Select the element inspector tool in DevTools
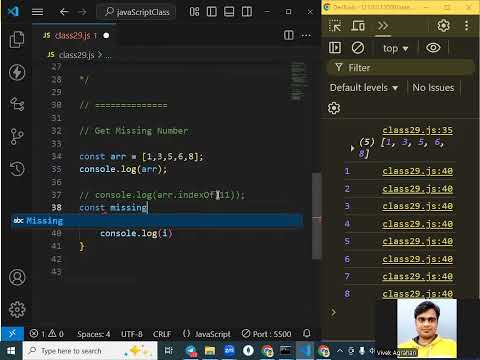480x360 pixels. pos(335,26)
